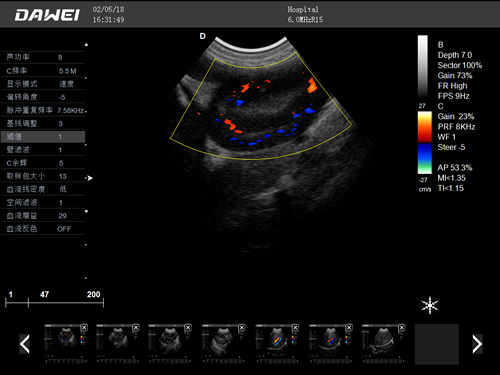Click the FR High readout
This screenshot has height=375, width=500.
452,86
